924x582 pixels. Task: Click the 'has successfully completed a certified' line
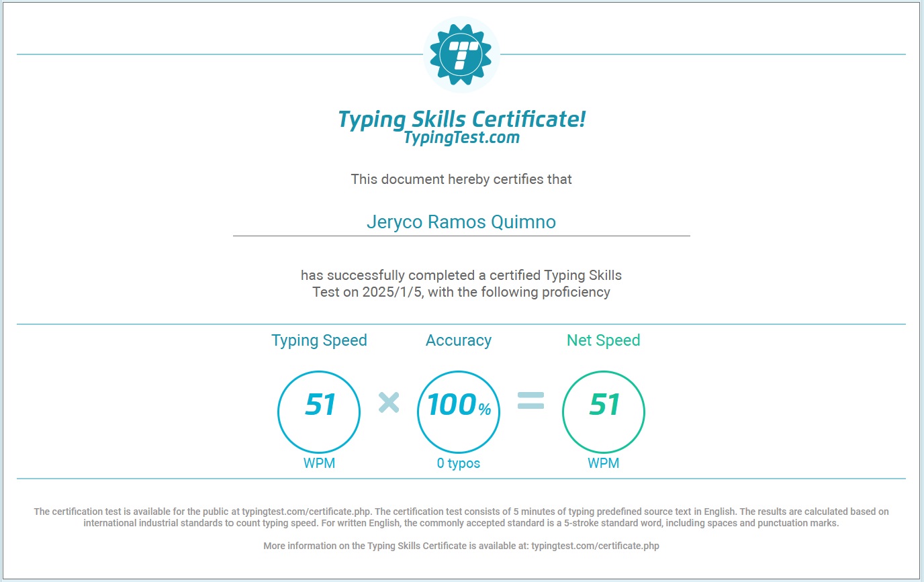pyautogui.click(x=461, y=275)
